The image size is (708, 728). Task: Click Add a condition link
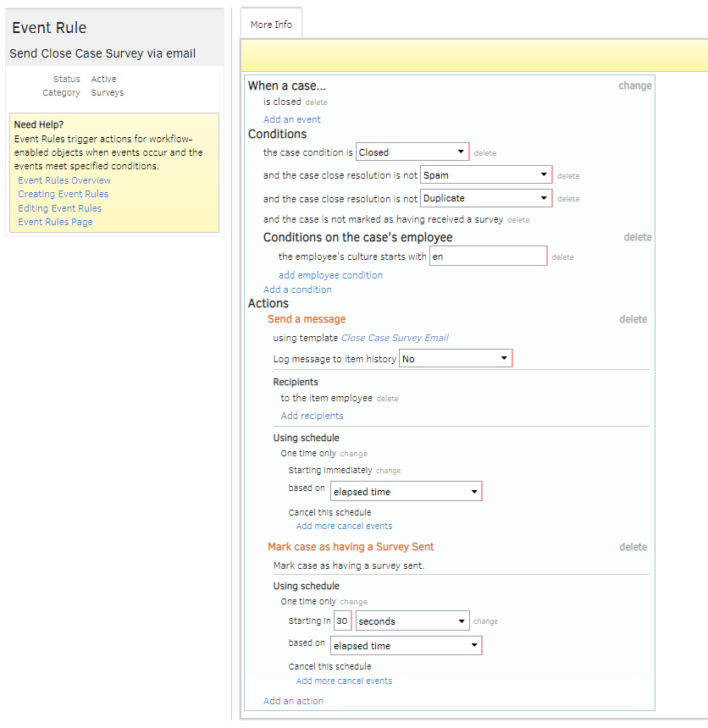(297, 290)
